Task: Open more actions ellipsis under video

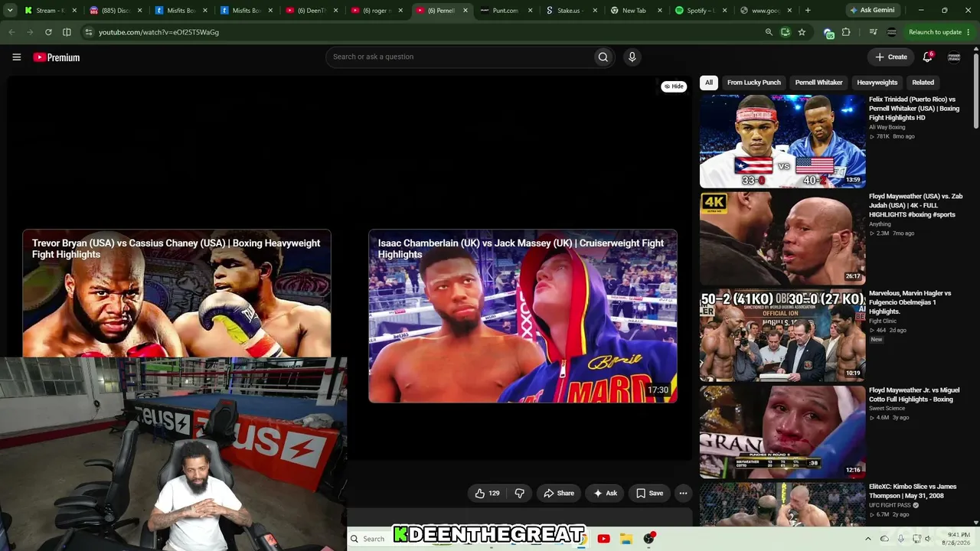Action: point(683,494)
